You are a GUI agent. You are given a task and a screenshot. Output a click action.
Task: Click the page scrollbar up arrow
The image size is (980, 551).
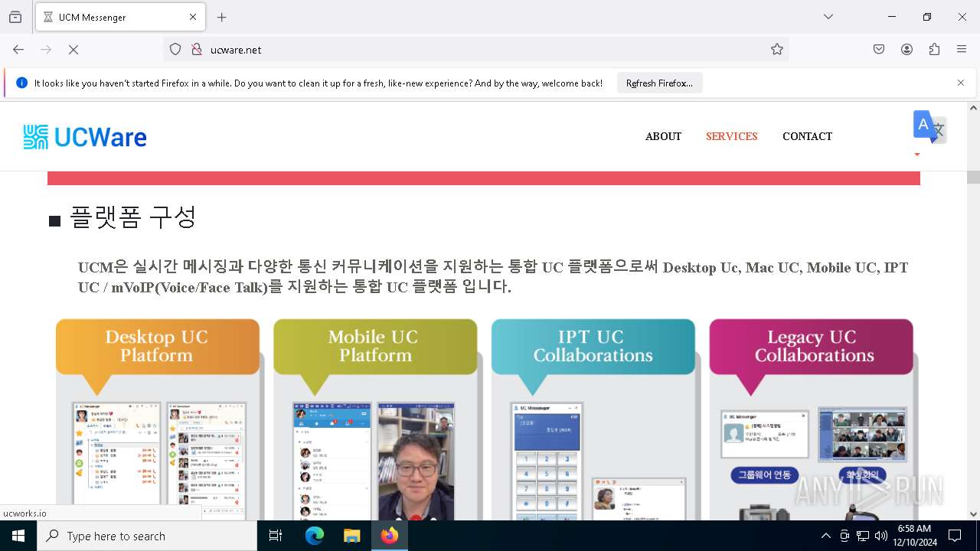click(973, 108)
